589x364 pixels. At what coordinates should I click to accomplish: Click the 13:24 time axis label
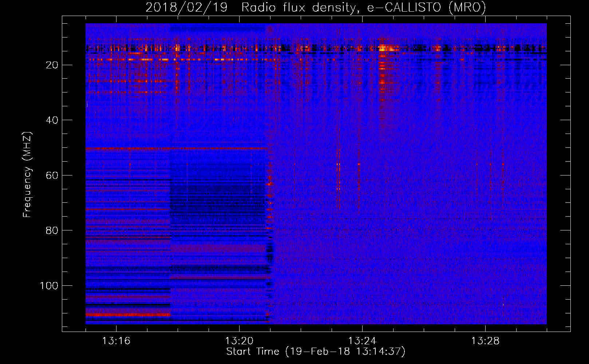tap(362, 341)
